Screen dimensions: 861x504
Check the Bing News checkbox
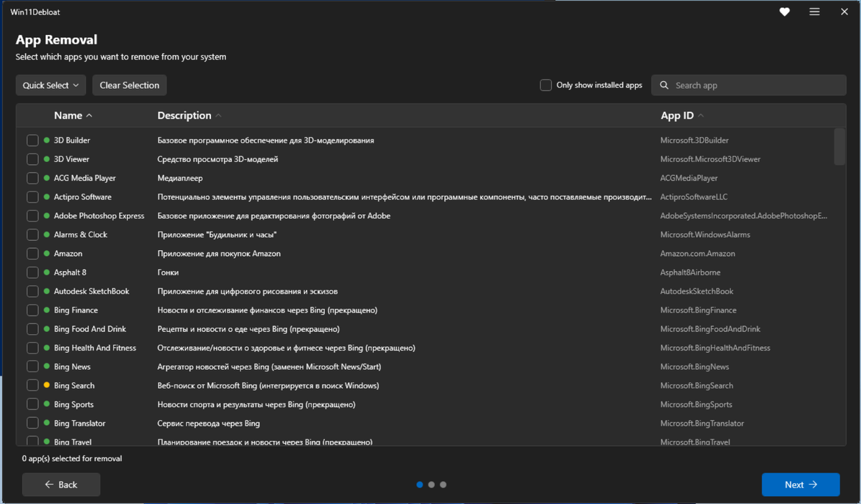tap(33, 366)
